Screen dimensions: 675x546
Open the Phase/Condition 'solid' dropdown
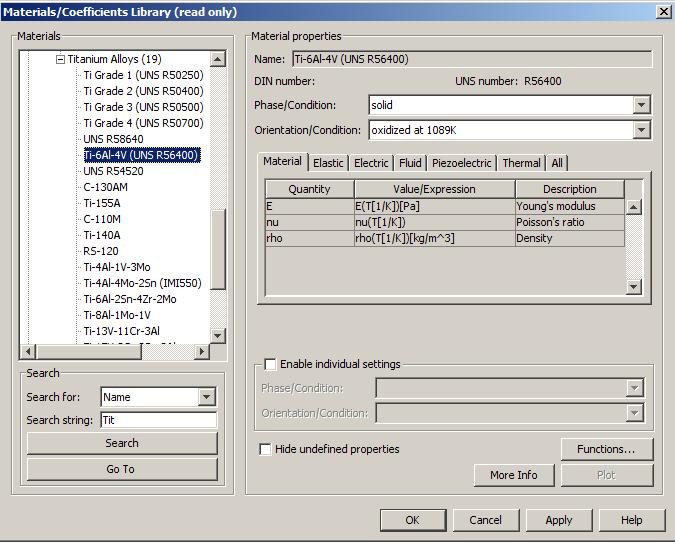pos(641,105)
